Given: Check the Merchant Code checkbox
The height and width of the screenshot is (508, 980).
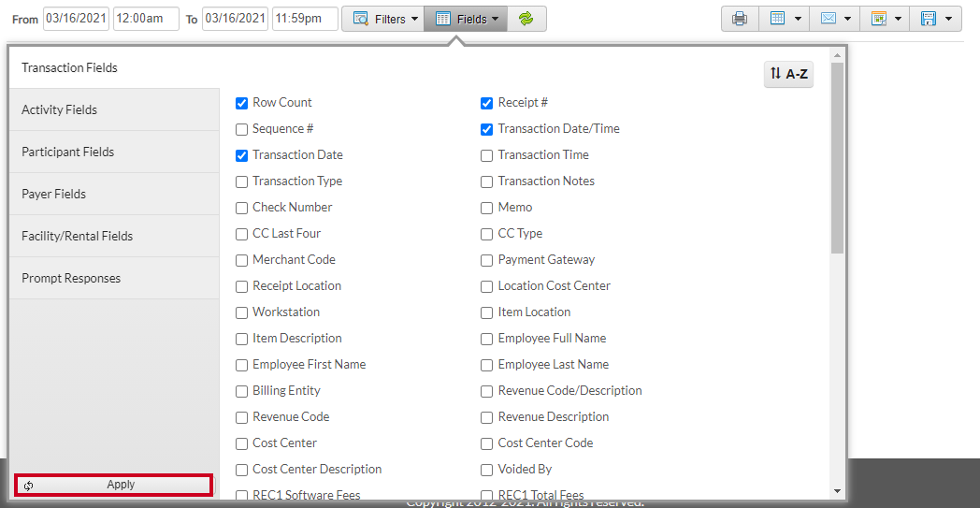Looking at the screenshot, I should 242,260.
